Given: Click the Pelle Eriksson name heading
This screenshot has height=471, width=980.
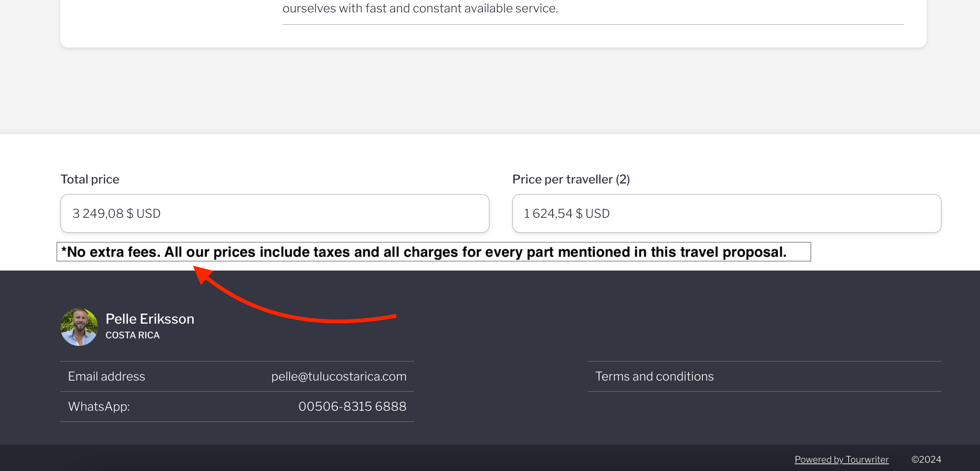Looking at the screenshot, I should click(150, 319).
